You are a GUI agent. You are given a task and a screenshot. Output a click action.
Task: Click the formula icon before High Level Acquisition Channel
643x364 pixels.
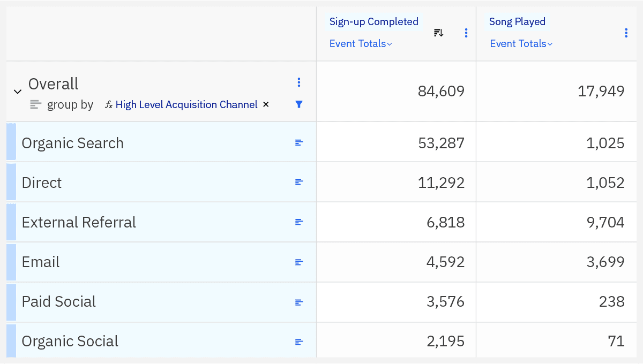[x=109, y=104]
